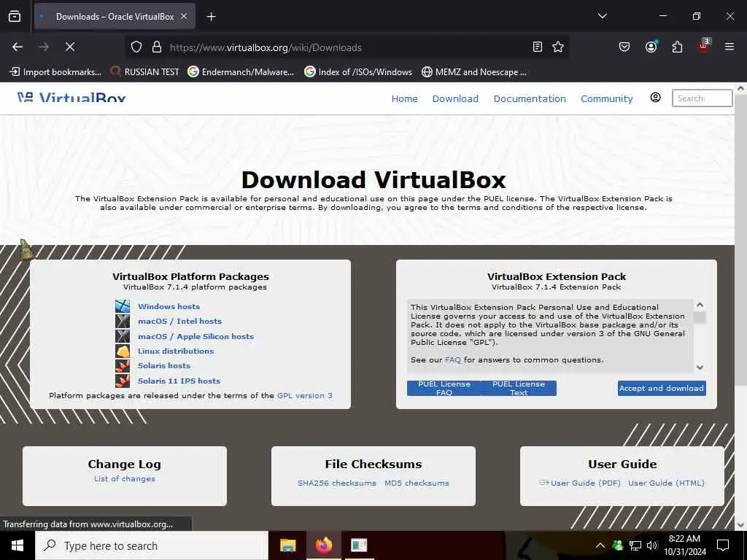This screenshot has width=747, height=560.
Task: Click the Linux distributions icon
Action: click(123, 351)
